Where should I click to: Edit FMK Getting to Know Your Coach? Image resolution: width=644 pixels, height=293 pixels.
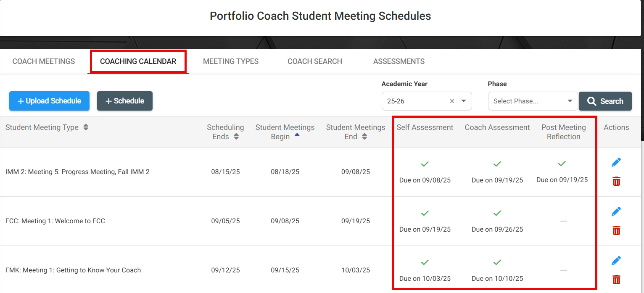(616, 261)
